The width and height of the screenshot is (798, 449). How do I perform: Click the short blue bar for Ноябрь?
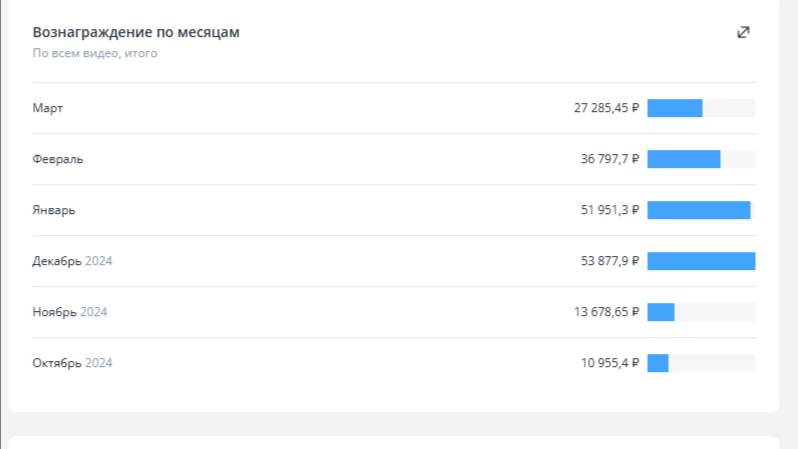661,312
